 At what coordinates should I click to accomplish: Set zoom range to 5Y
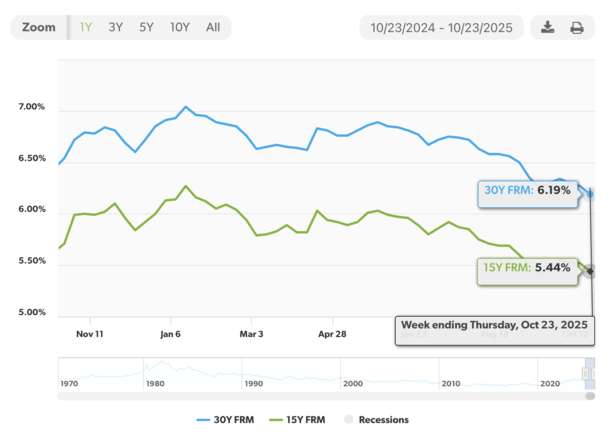(x=147, y=27)
